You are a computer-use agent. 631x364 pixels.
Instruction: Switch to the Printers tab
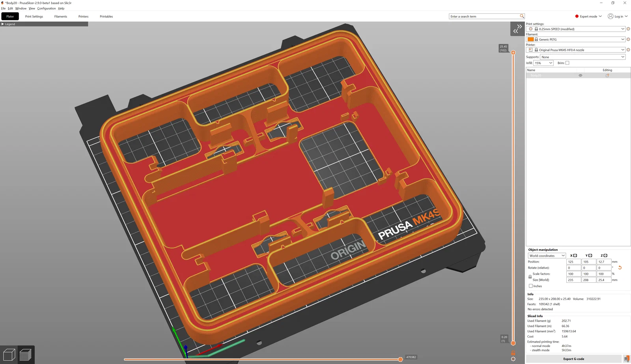pos(83,16)
